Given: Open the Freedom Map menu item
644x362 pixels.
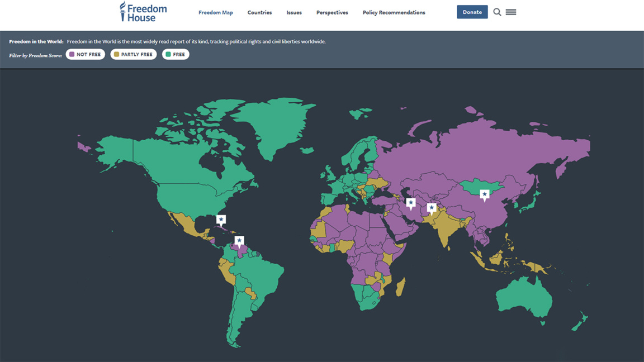Looking at the screenshot, I should point(216,12).
